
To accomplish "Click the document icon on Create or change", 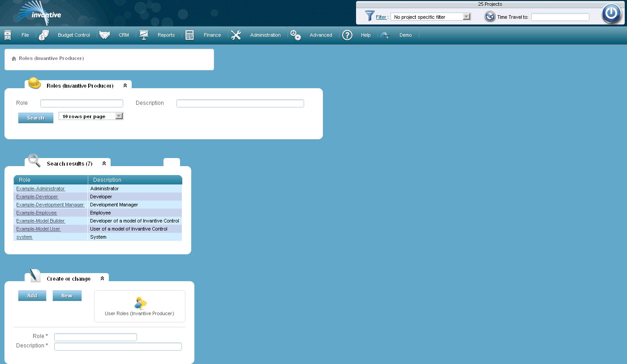I will point(34,276).
